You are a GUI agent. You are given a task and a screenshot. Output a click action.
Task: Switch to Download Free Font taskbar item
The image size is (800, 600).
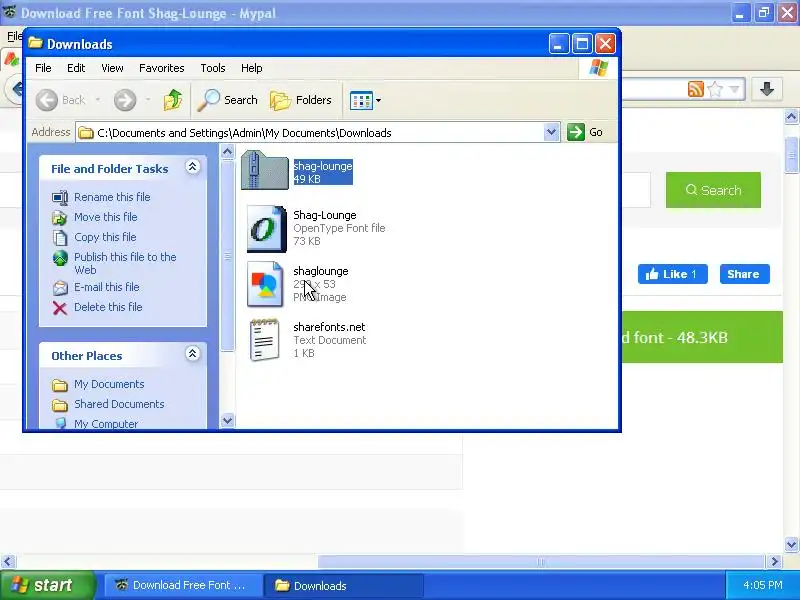point(182,585)
